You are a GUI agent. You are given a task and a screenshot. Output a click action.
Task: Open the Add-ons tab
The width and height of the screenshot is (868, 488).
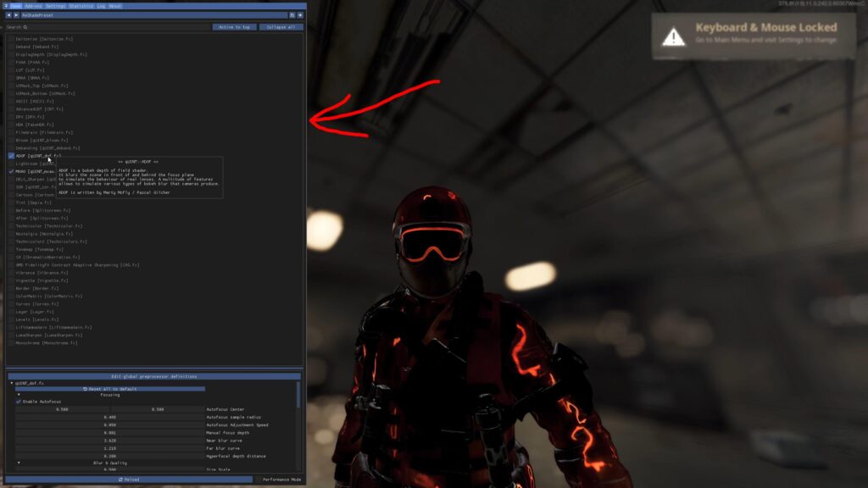(x=33, y=6)
